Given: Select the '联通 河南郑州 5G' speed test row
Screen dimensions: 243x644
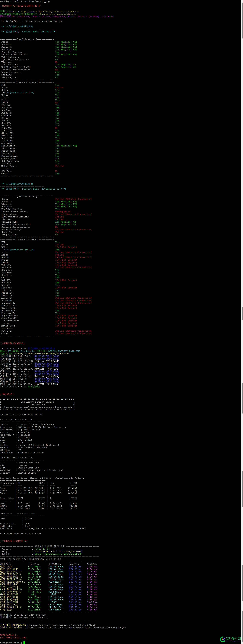Looking at the screenshot, I should [48, 607].
